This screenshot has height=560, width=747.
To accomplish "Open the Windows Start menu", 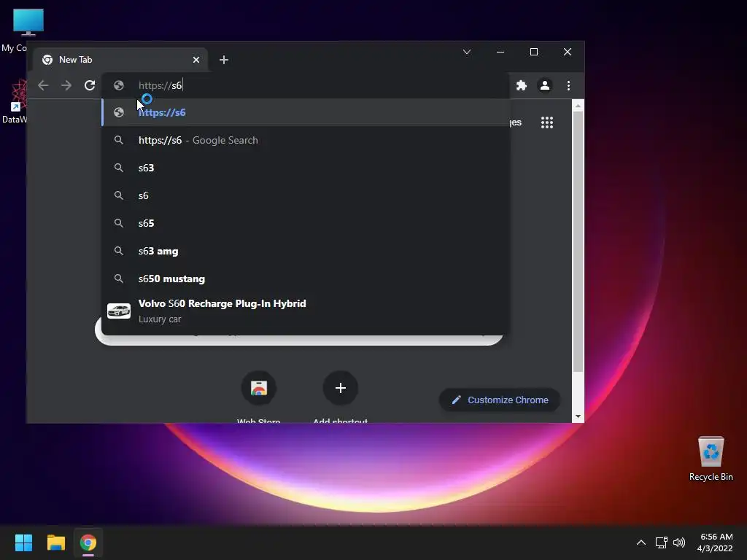I will 23,542.
